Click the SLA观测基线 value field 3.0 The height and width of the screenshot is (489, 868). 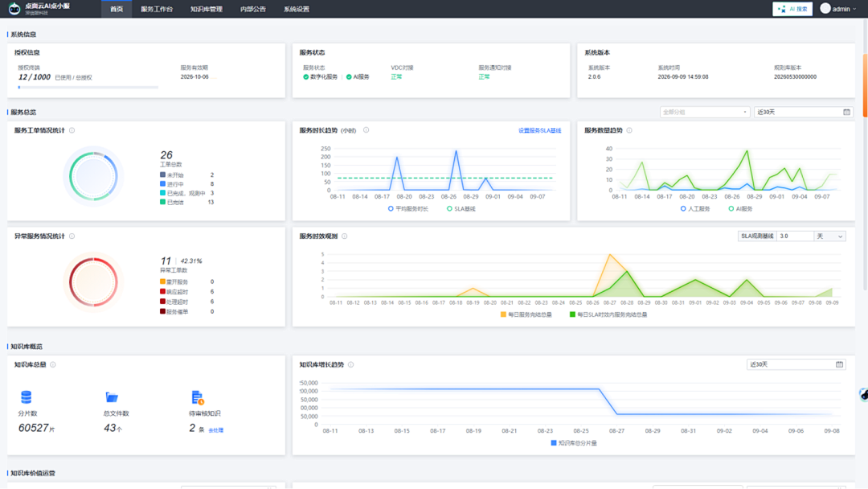coord(795,236)
